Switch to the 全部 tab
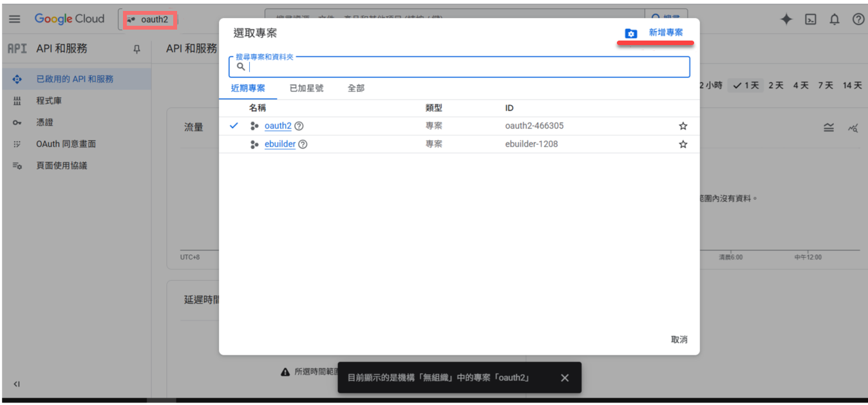This screenshot has width=868, height=405. (x=356, y=88)
